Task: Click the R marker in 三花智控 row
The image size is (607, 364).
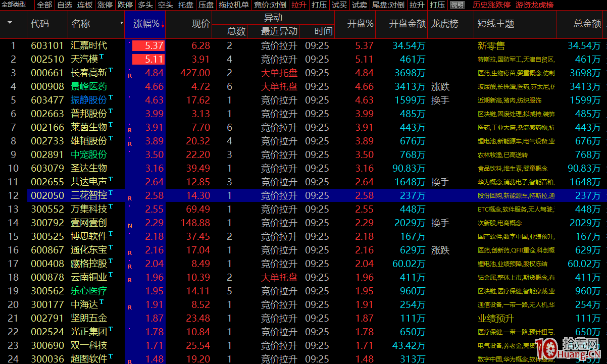Action: tap(130, 198)
